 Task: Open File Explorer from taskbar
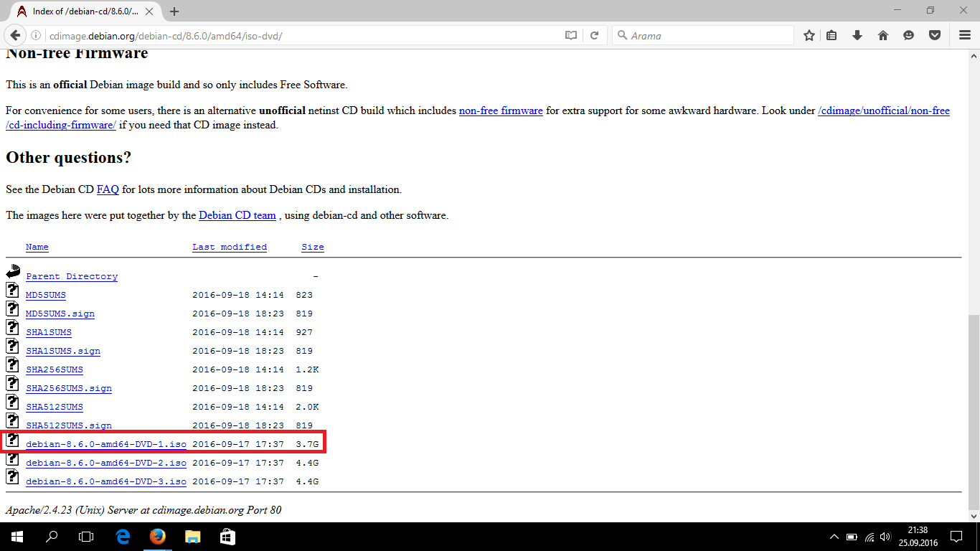pyautogui.click(x=192, y=537)
